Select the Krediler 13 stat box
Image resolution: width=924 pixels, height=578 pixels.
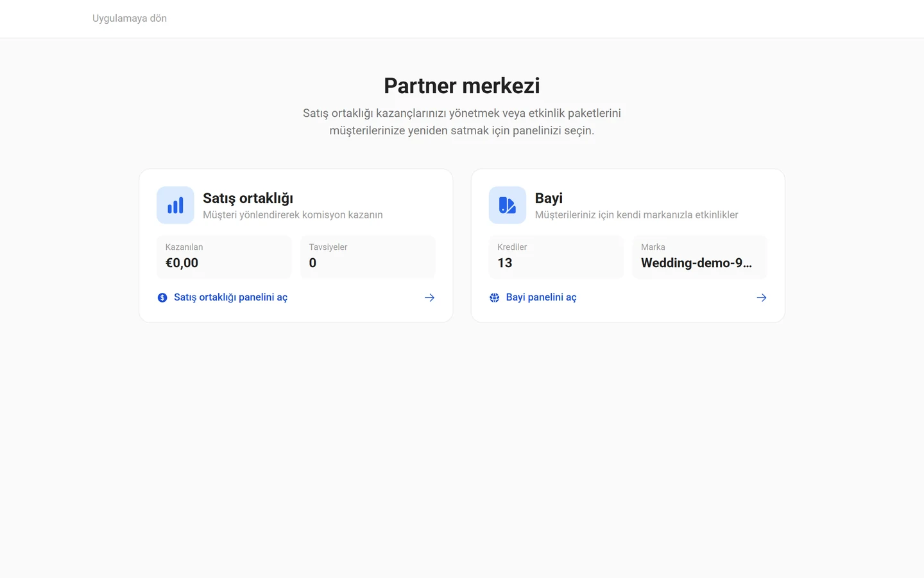556,256
